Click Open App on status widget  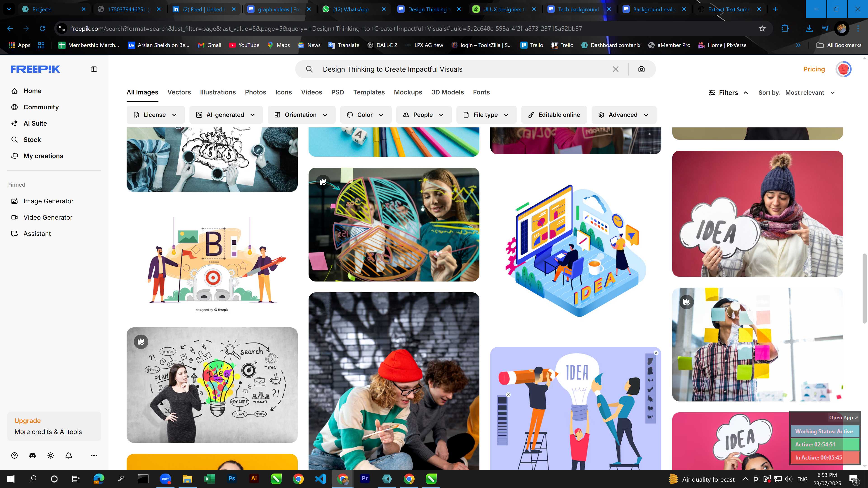tap(843, 417)
